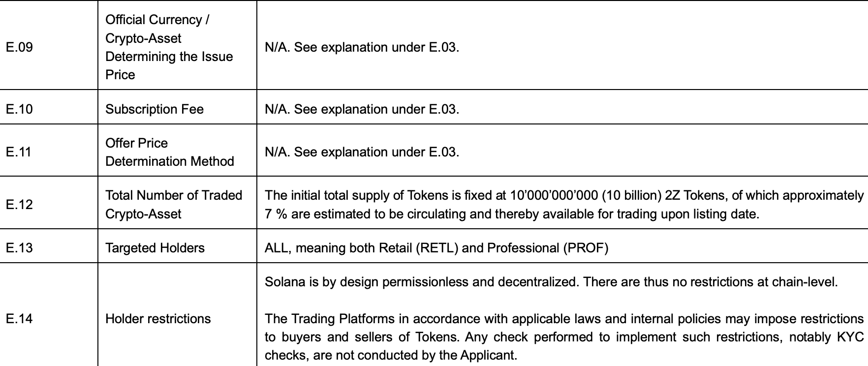The width and height of the screenshot is (868, 366).
Task: Select the Total Number of Traded Crypto-Asset label
Action: (173, 205)
